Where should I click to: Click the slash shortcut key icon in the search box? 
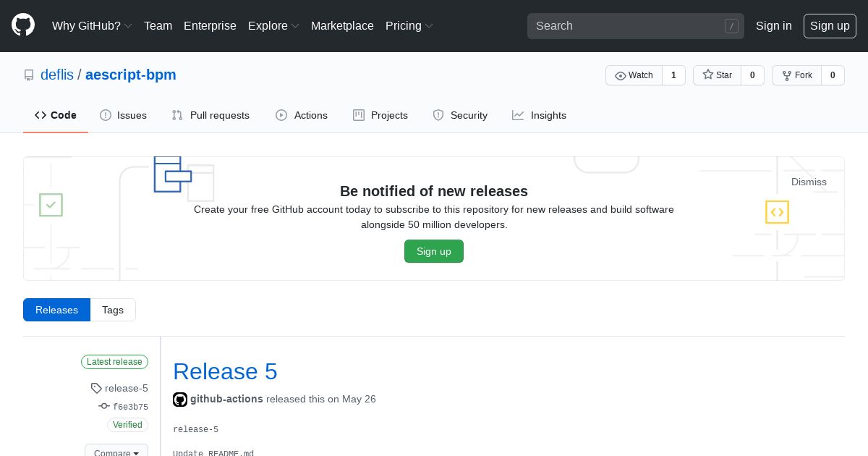coord(731,26)
